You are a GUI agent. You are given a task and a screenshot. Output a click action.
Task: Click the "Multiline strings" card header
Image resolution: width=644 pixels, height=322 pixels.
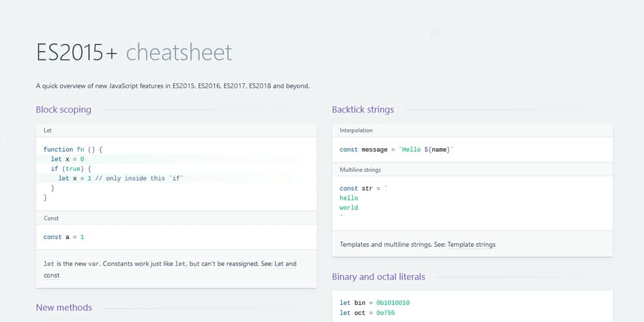[x=472, y=169]
